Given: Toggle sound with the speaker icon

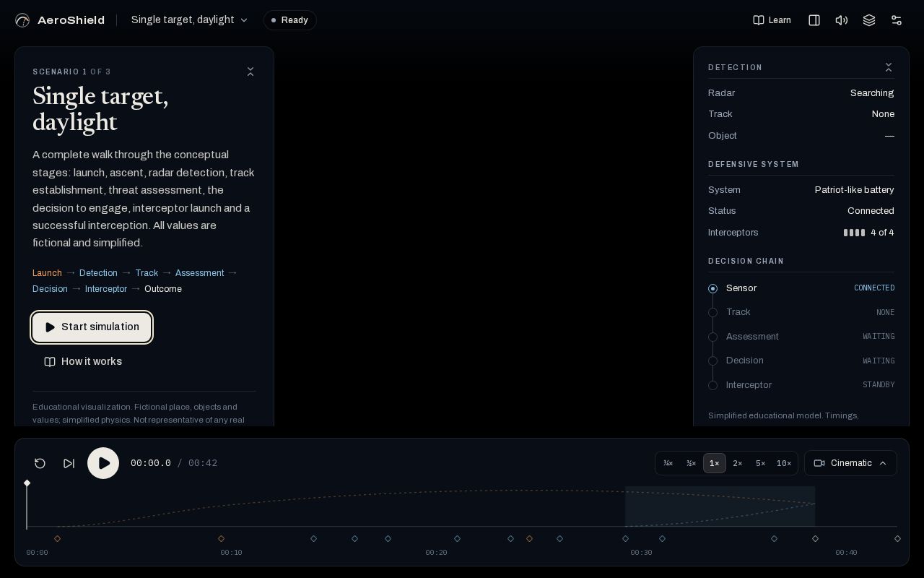Looking at the screenshot, I should coord(842,20).
